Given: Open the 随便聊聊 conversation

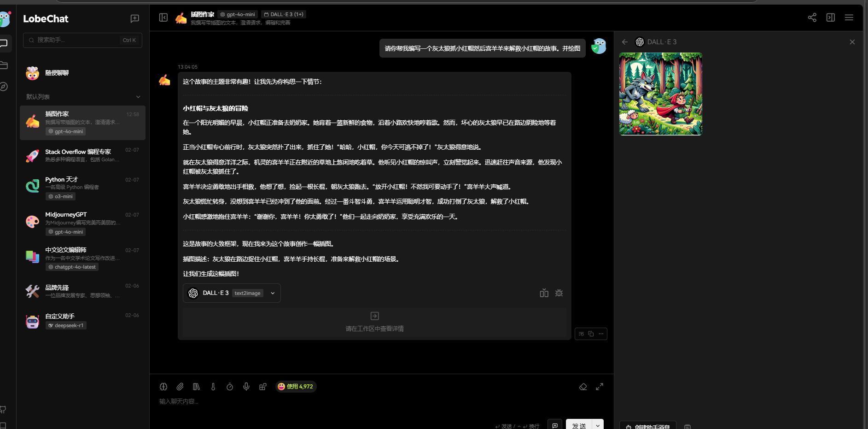Looking at the screenshot, I should (x=82, y=73).
